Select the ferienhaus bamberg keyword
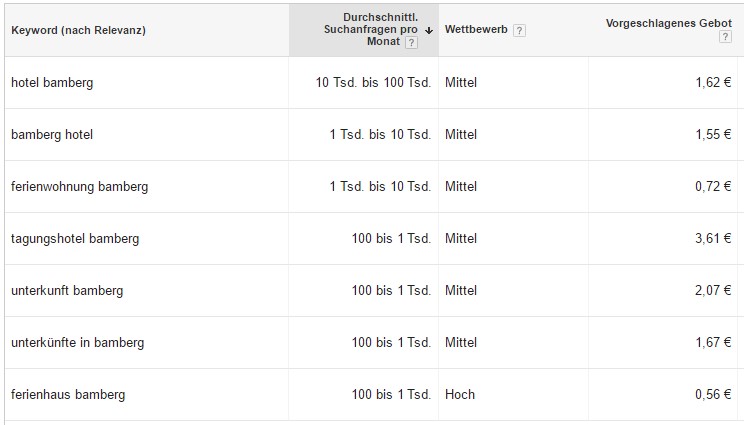 click(x=68, y=395)
